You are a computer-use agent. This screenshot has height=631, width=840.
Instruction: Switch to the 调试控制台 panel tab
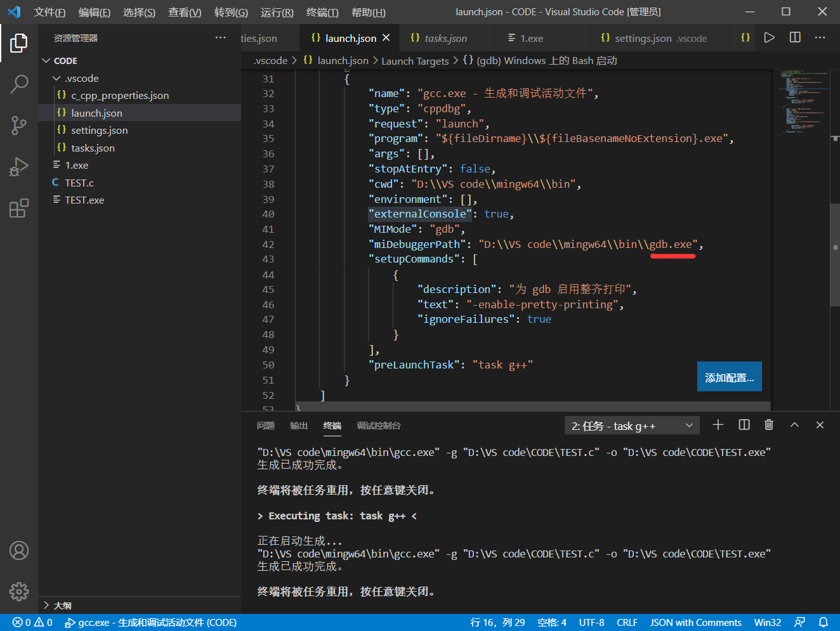click(x=379, y=426)
